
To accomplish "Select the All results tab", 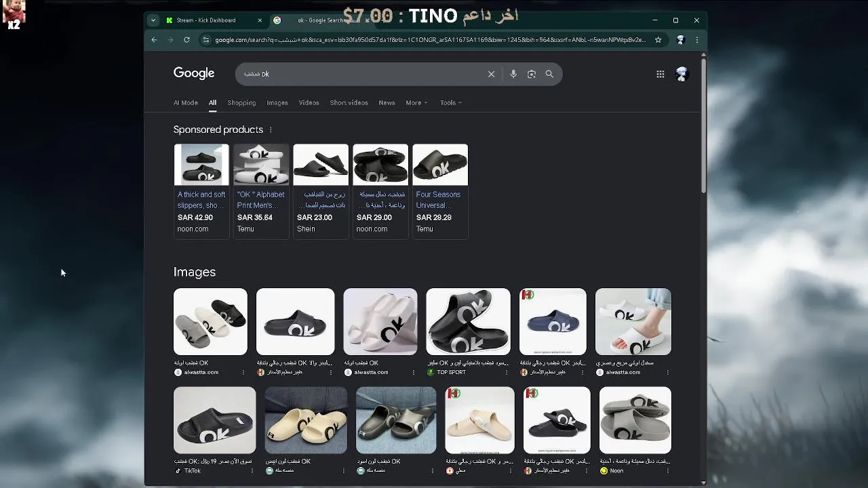I will pos(212,102).
